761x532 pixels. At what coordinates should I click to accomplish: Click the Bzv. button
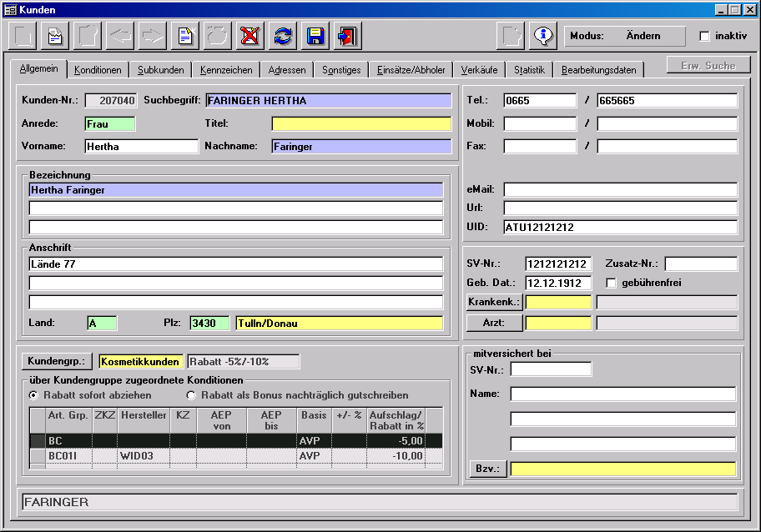click(488, 469)
